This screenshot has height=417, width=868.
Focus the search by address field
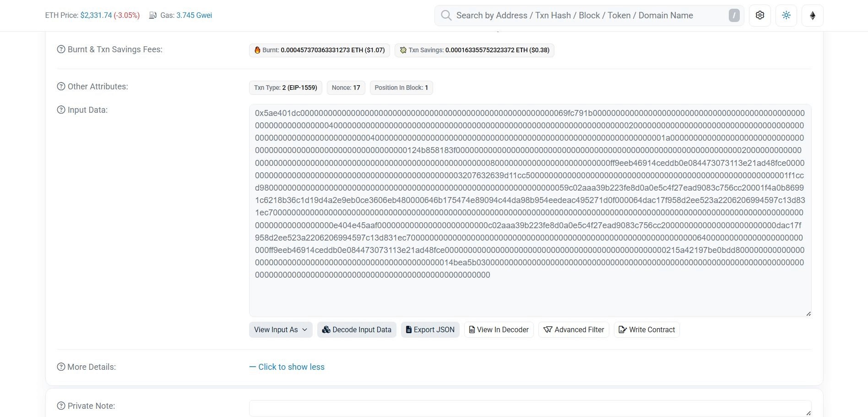589,15
